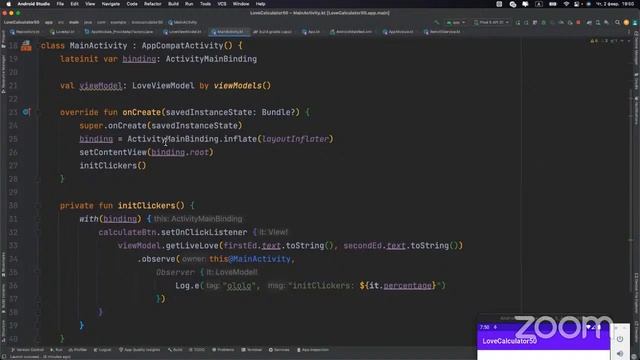Click the emulator volume up button
Image resolution: width=640 pixels, height=360 pixels.
coord(620,353)
